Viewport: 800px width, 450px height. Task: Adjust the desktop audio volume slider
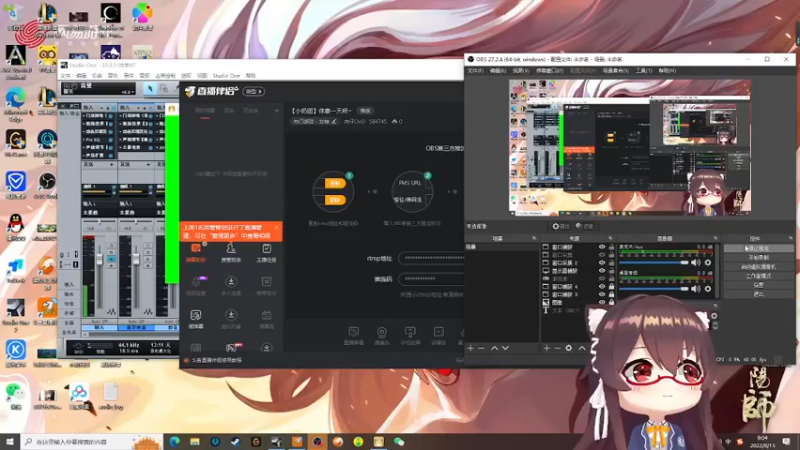pos(654,289)
